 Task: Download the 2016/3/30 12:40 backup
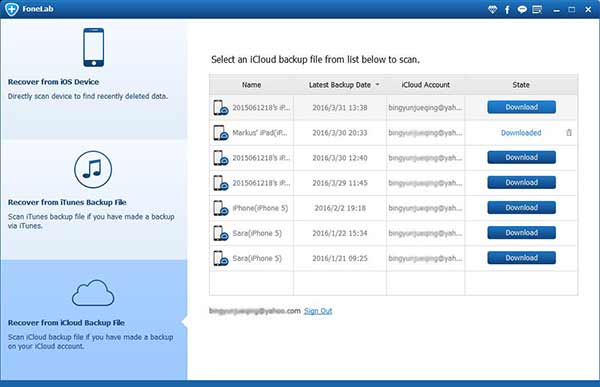(522, 157)
